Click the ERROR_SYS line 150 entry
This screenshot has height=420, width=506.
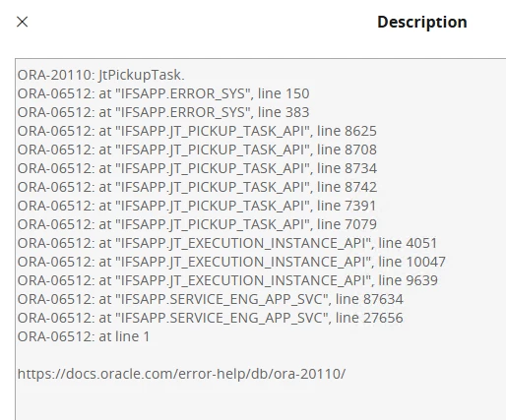point(163,93)
